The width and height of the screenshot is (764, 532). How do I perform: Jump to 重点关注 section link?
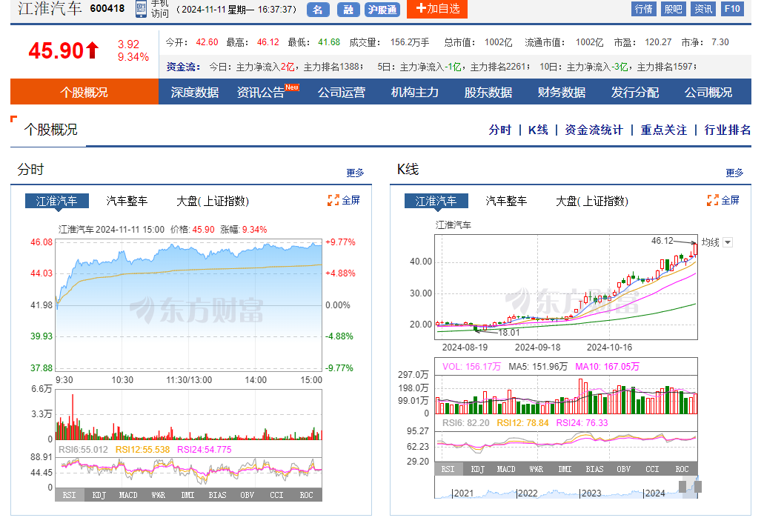tap(664, 130)
